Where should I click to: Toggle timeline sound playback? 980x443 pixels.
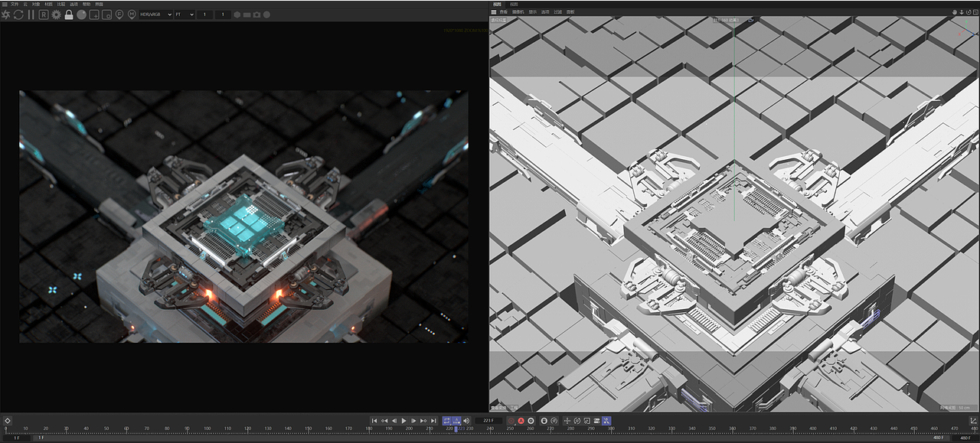tap(466, 421)
